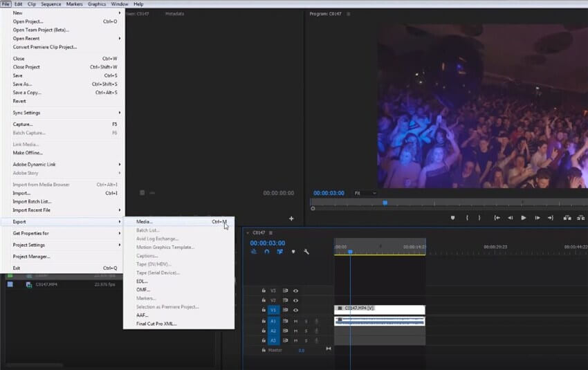Viewport: 588px width, 370px height.
Task: Click the Step Back one frame icon
Action: click(x=511, y=218)
